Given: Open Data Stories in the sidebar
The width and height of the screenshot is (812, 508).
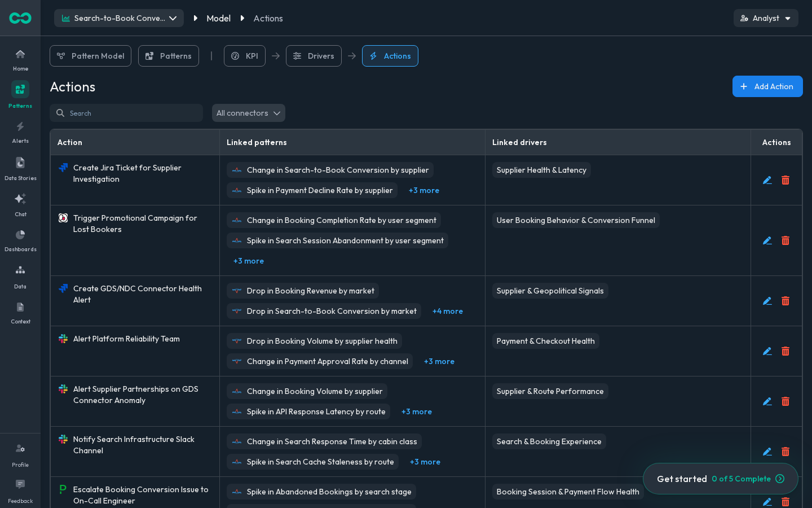Looking at the screenshot, I should tap(20, 168).
